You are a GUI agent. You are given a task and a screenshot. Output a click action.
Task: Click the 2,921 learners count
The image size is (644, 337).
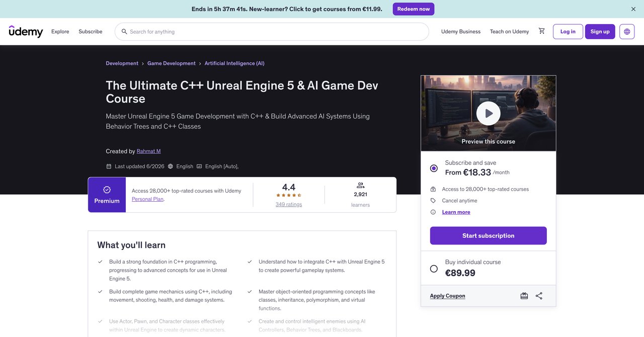click(360, 194)
